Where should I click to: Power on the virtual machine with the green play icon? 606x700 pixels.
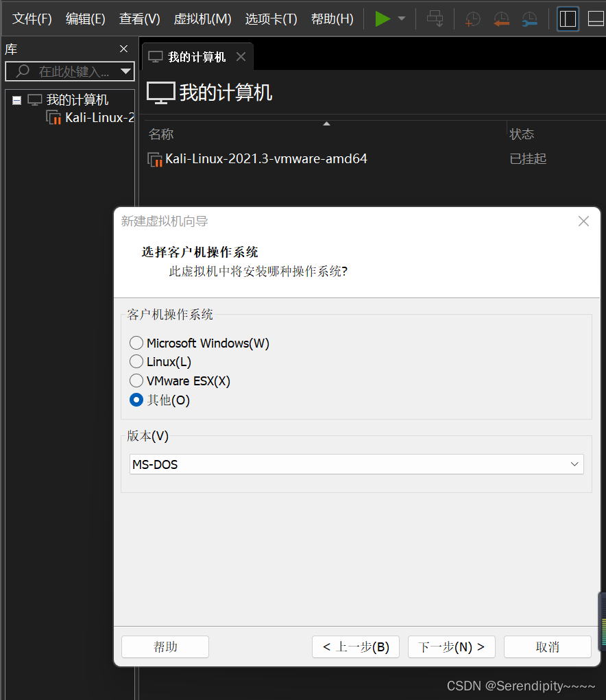(383, 19)
